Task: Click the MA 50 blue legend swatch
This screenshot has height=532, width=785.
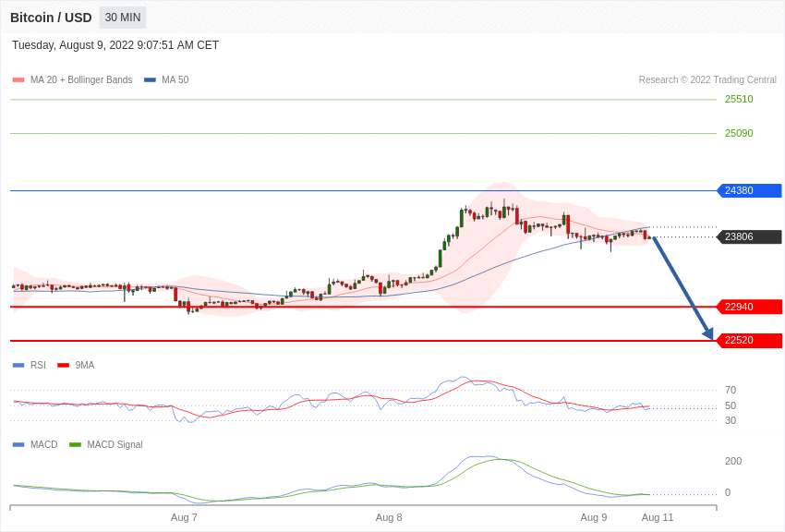Action: tap(150, 79)
